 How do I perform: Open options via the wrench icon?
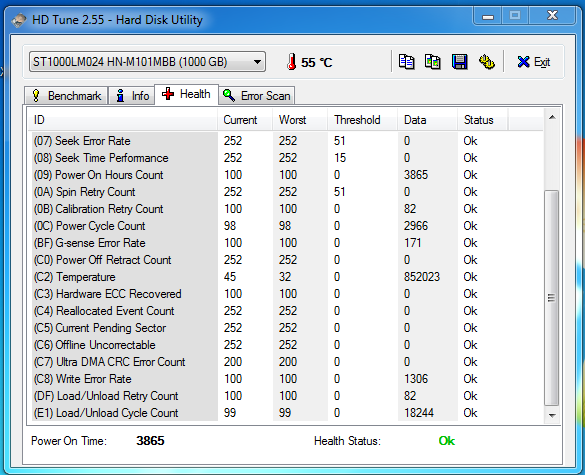click(x=487, y=62)
